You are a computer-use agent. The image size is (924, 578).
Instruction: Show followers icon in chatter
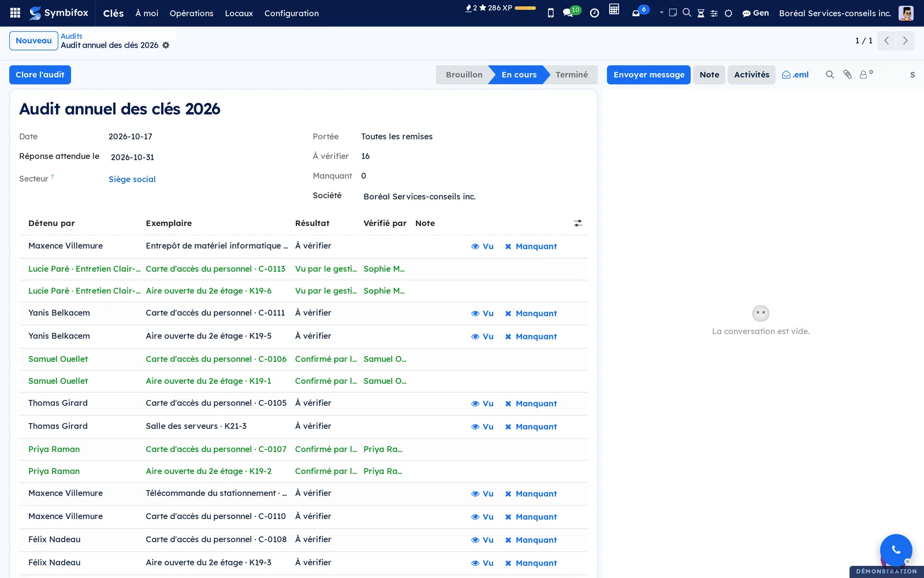[866, 74]
